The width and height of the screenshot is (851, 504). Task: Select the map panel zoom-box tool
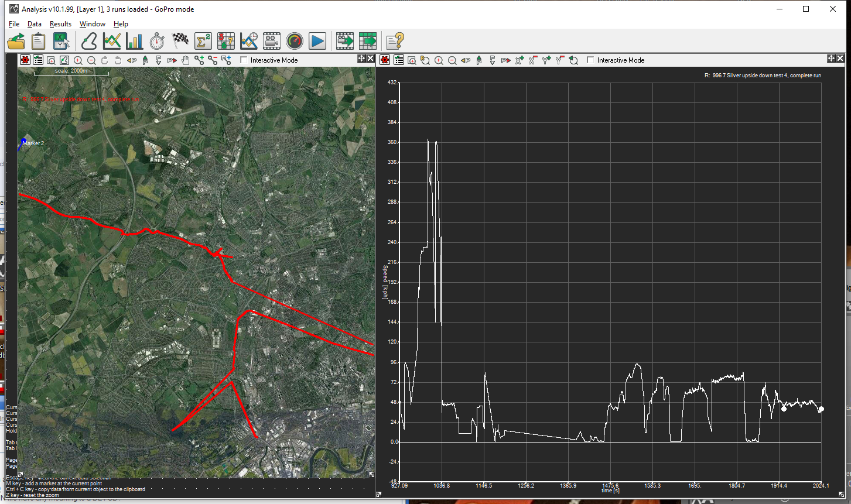(51, 60)
